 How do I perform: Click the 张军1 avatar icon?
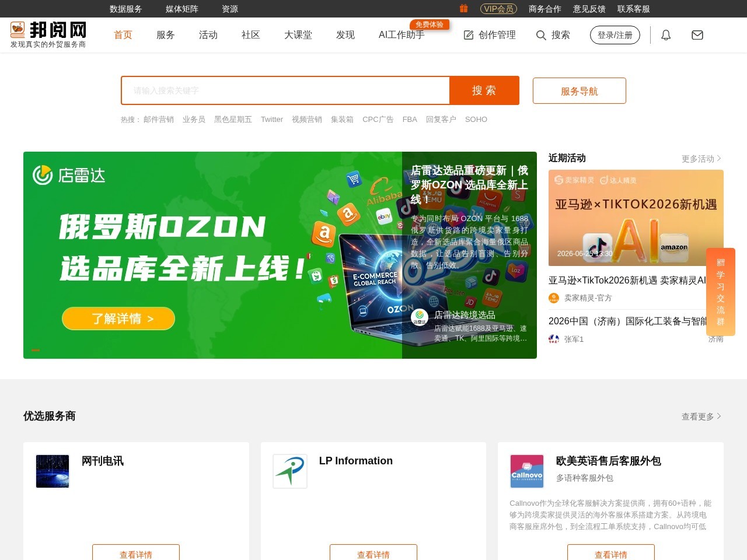click(554, 339)
